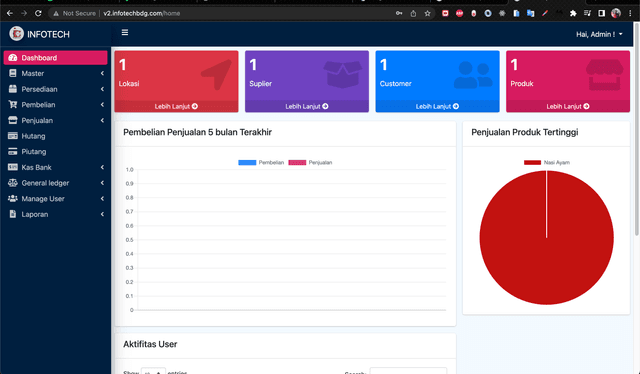Click the INFOTECH logo icon
Screen dimensions: 640x374
pyautogui.click(x=16, y=33)
